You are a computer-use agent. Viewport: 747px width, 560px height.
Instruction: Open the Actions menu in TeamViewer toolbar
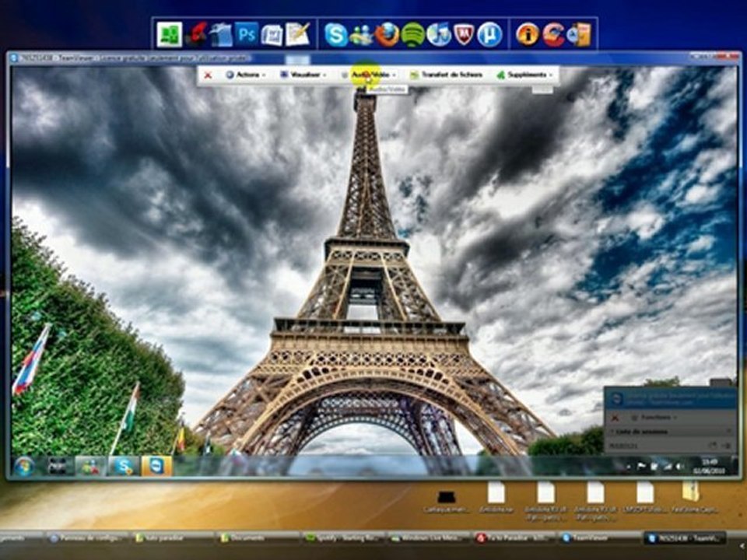coord(245,75)
